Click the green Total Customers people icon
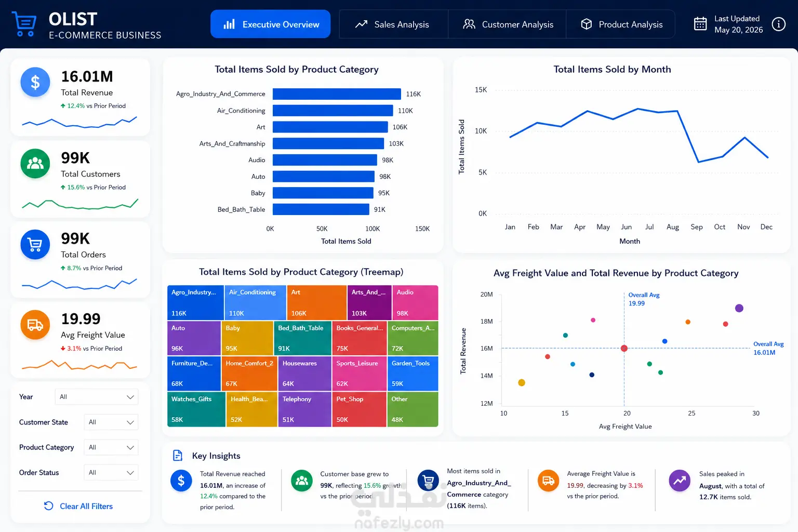The width and height of the screenshot is (798, 532). pos(35,163)
